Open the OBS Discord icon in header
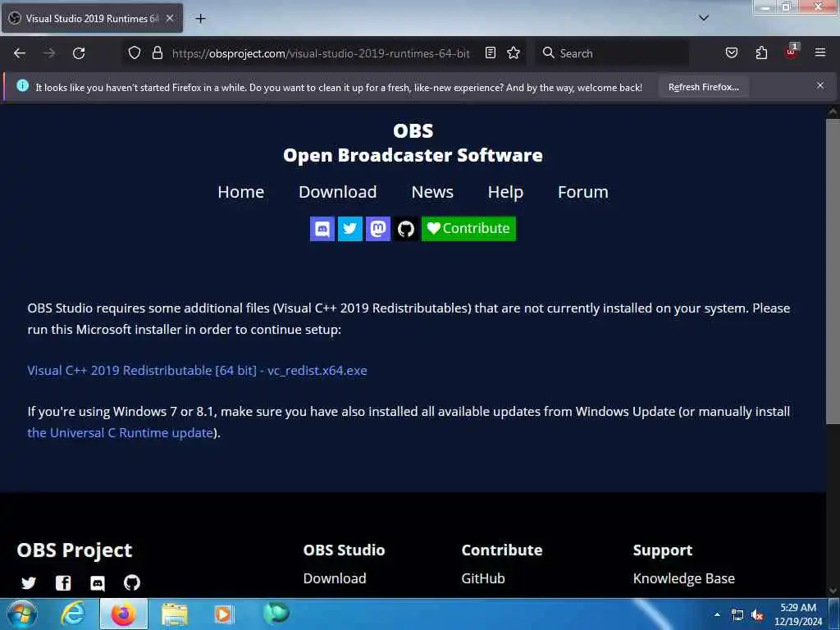The width and height of the screenshot is (840, 630). click(x=322, y=229)
